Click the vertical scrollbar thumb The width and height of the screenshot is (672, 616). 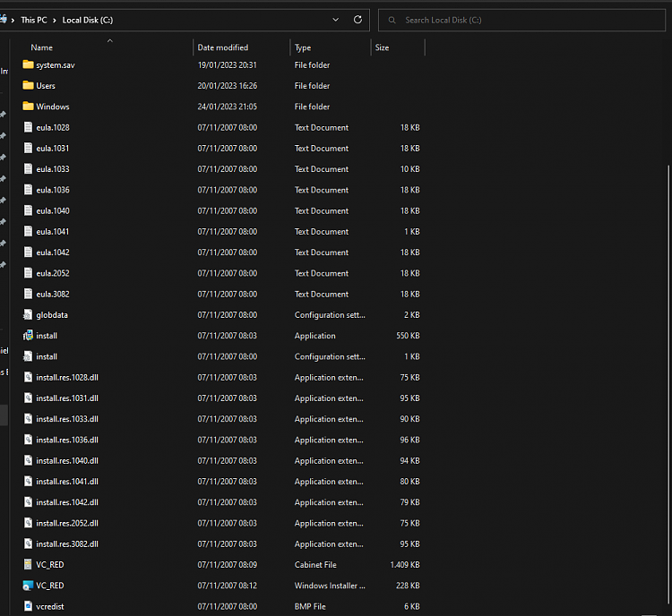tap(669, 386)
